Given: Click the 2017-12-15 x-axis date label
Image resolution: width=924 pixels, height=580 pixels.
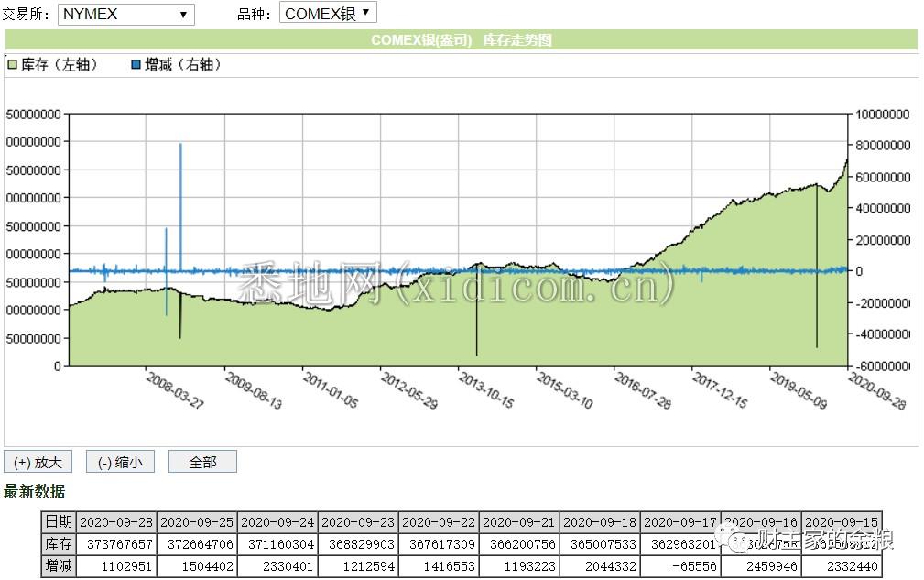Looking at the screenshot, I should pyautogui.click(x=720, y=390).
